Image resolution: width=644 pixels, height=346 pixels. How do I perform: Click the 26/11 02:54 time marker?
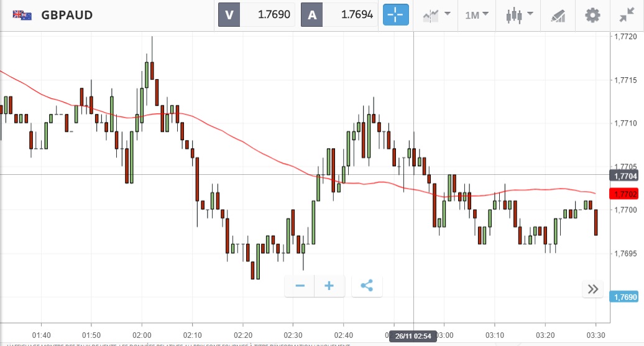pyautogui.click(x=412, y=336)
